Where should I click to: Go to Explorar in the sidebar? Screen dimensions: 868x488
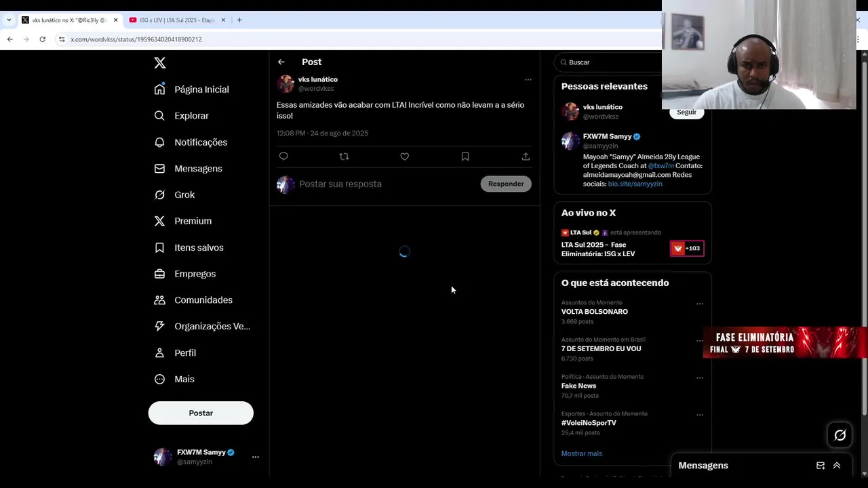click(182, 116)
